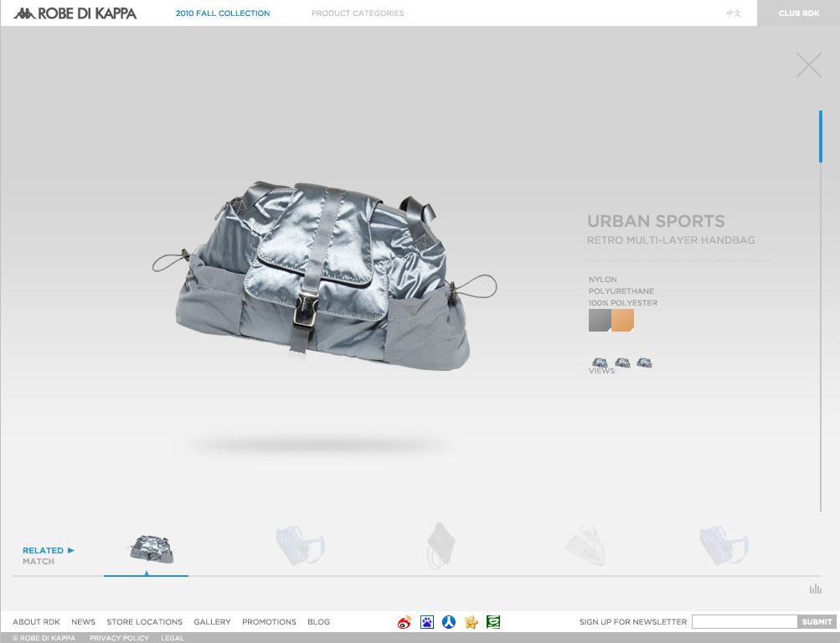Click the newsletter Submit button
This screenshot has height=643, width=840.
coord(817,622)
